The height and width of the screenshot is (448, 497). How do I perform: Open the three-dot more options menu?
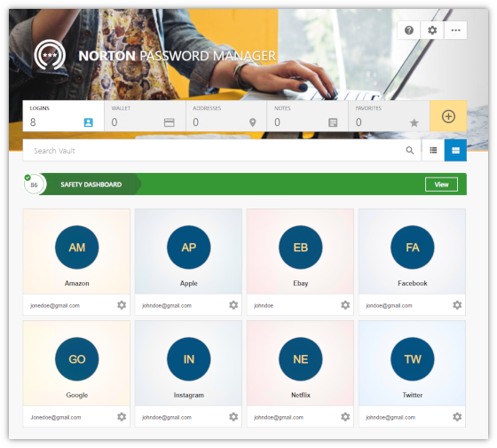455,30
